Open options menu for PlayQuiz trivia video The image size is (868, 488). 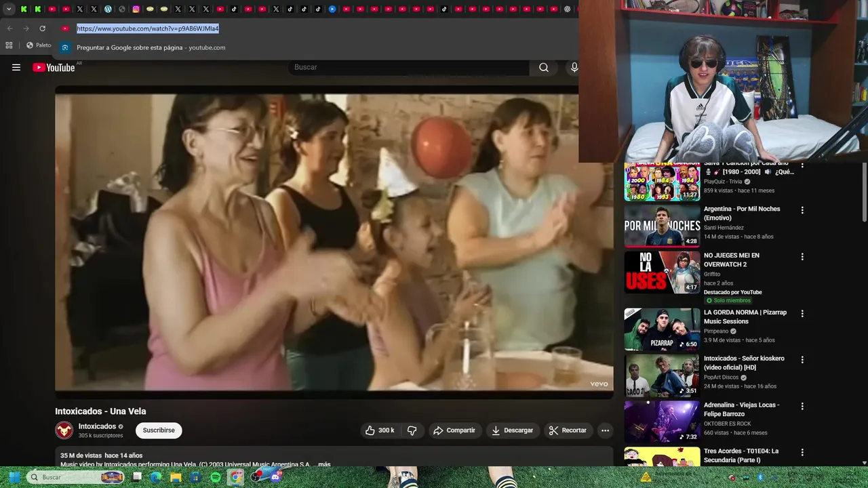click(x=802, y=165)
